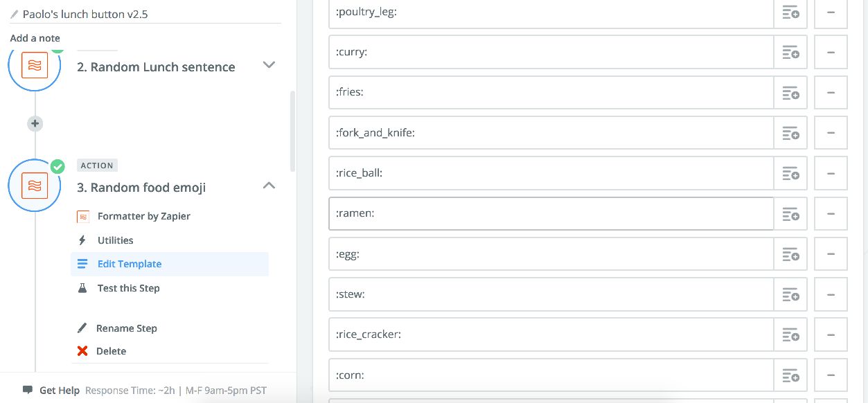Delete the Random food emoji step
This screenshot has height=403, width=868.
(111, 351)
